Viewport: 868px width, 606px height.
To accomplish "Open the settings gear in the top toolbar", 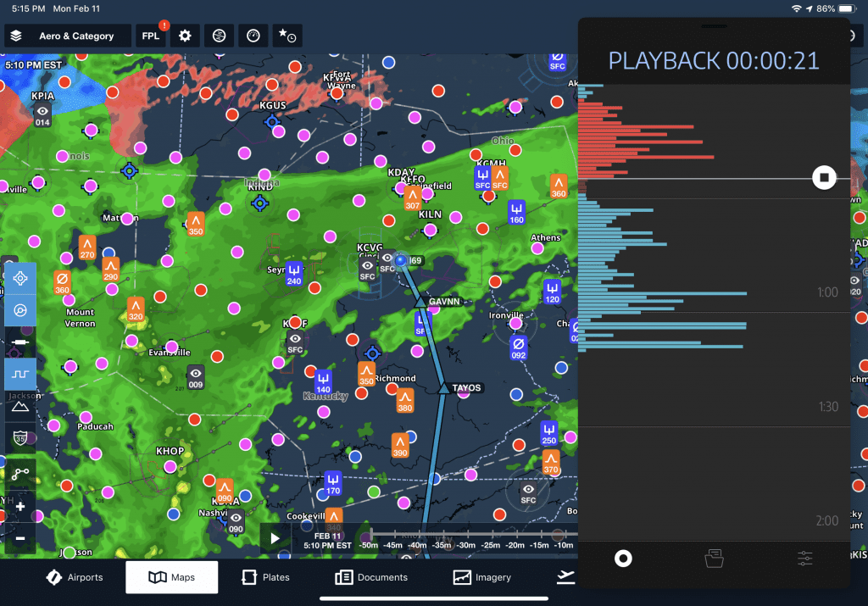I will (184, 36).
